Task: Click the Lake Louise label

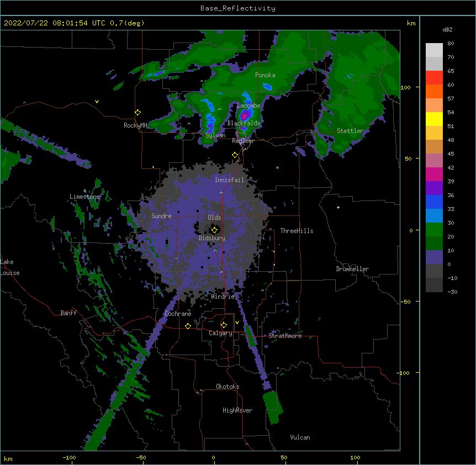Action: (x=10, y=267)
